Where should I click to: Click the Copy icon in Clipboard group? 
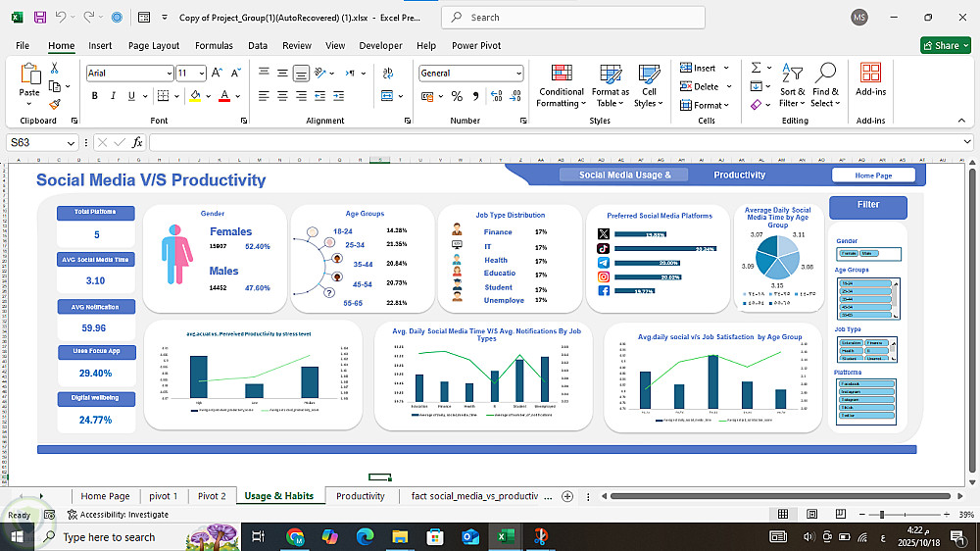[x=55, y=86]
